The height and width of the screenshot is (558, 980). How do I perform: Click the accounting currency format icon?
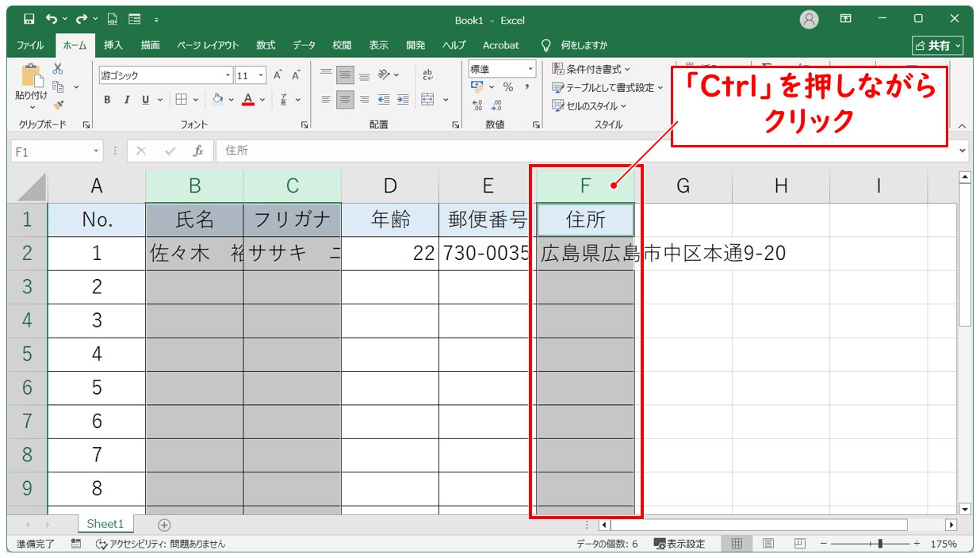coord(477,87)
